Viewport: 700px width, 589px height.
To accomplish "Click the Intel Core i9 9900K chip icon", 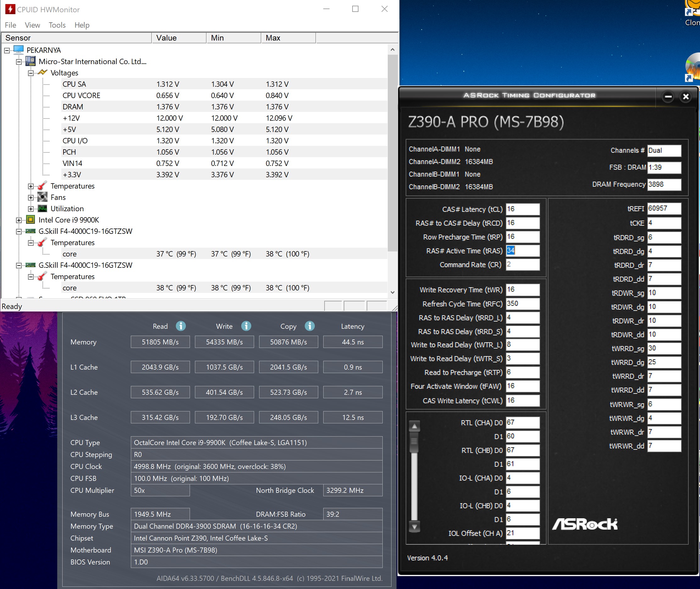I will (31, 220).
